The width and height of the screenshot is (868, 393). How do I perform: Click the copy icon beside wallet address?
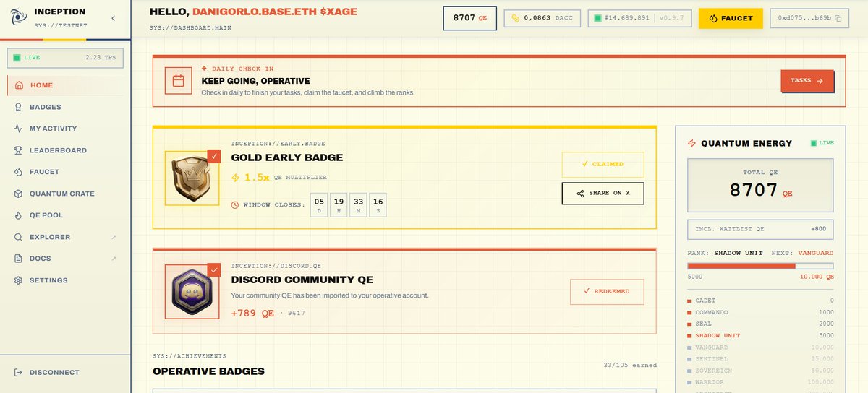pyautogui.click(x=839, y=18)
